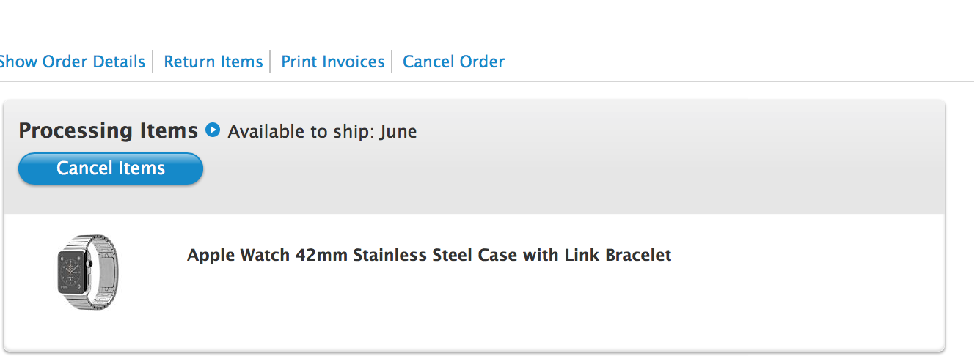Image resolution: width=980 pixels, height=356 pixels.
Task: Click the digital crown on the watch image
Action: point(92,260)
